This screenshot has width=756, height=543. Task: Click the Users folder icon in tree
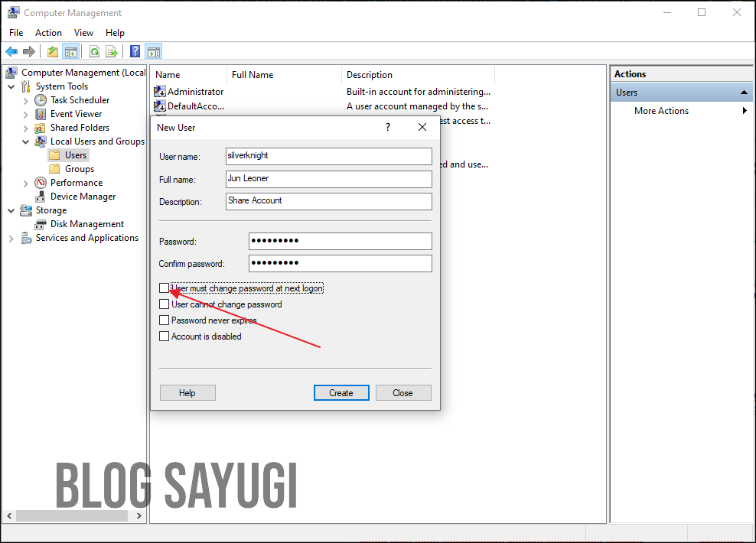coord(54,155)
